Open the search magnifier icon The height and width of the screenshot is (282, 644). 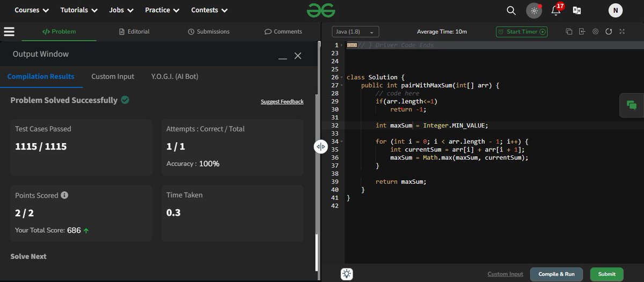[x=511, y=10]
